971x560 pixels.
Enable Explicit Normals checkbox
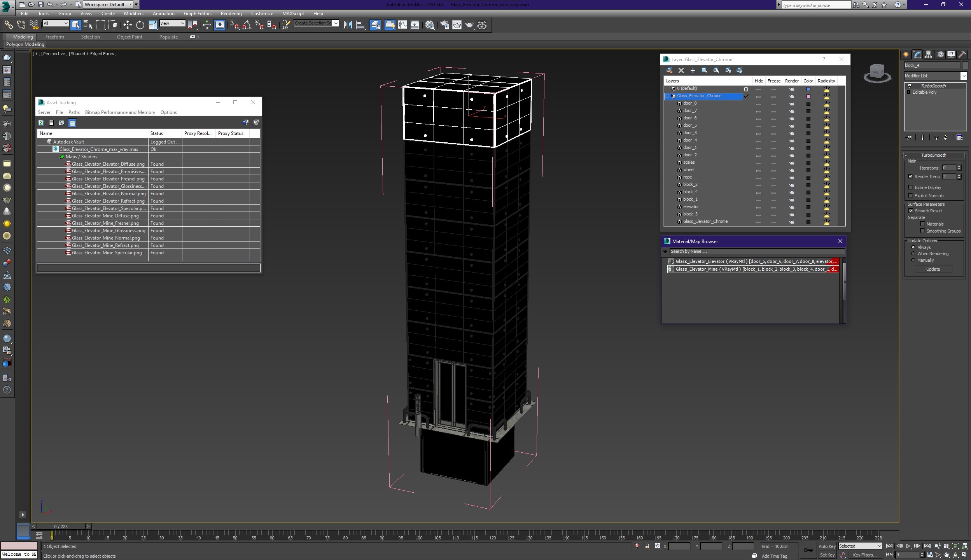911,196
